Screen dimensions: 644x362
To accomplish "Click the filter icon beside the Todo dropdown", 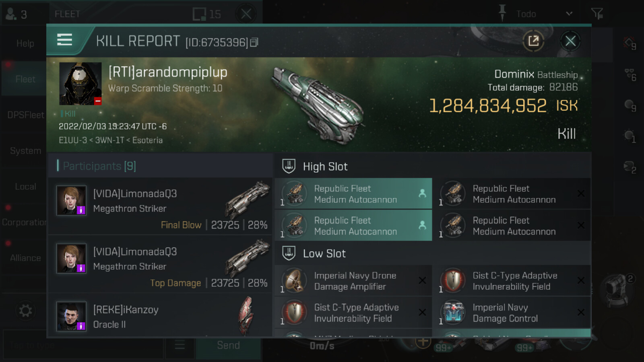I will coord(597,14).
